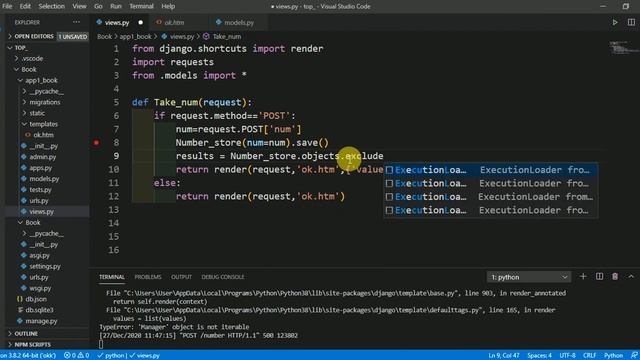The height and width of the screenshot is (360, 640).
Task: Open tests.py in the explorer
Action: [40, 190]
